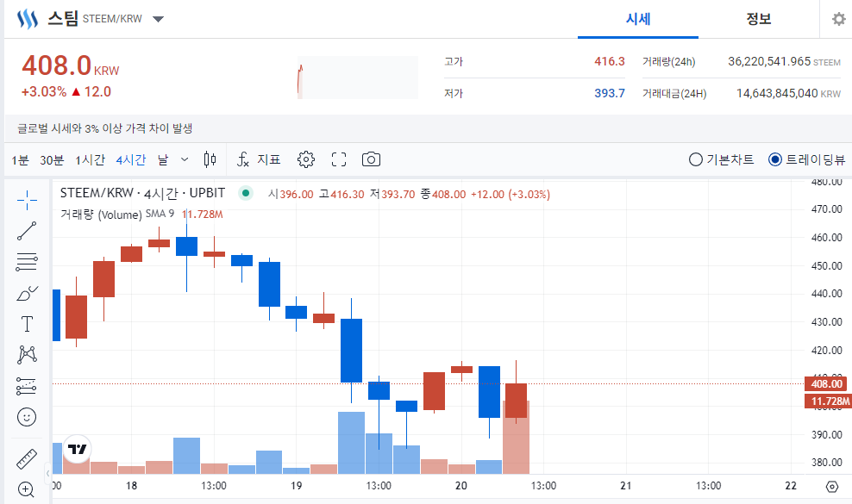Toggle fullscreen chart mode
The image size is (852, 504).
coord(339,159)
